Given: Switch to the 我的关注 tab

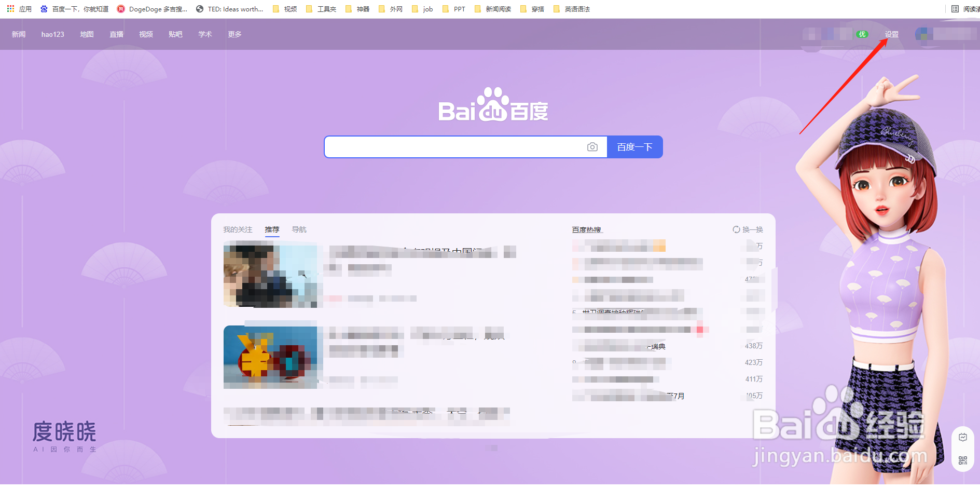Looking at the screenshot, I should pos(238,229).
